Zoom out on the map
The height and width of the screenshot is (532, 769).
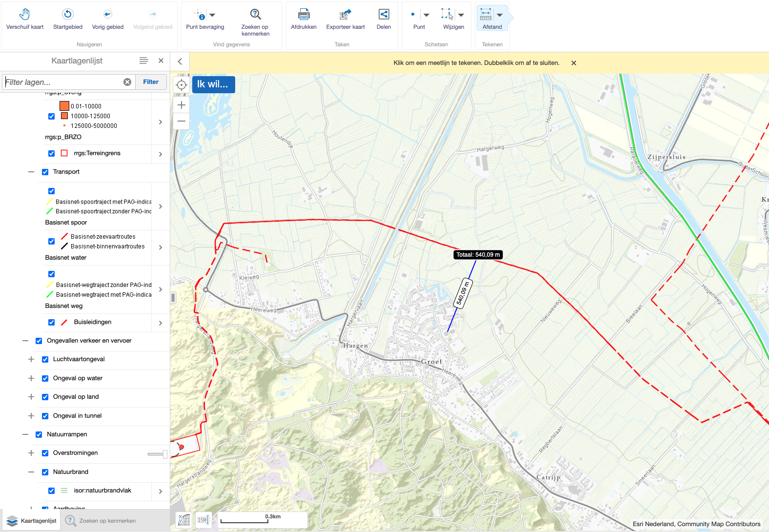182,121
